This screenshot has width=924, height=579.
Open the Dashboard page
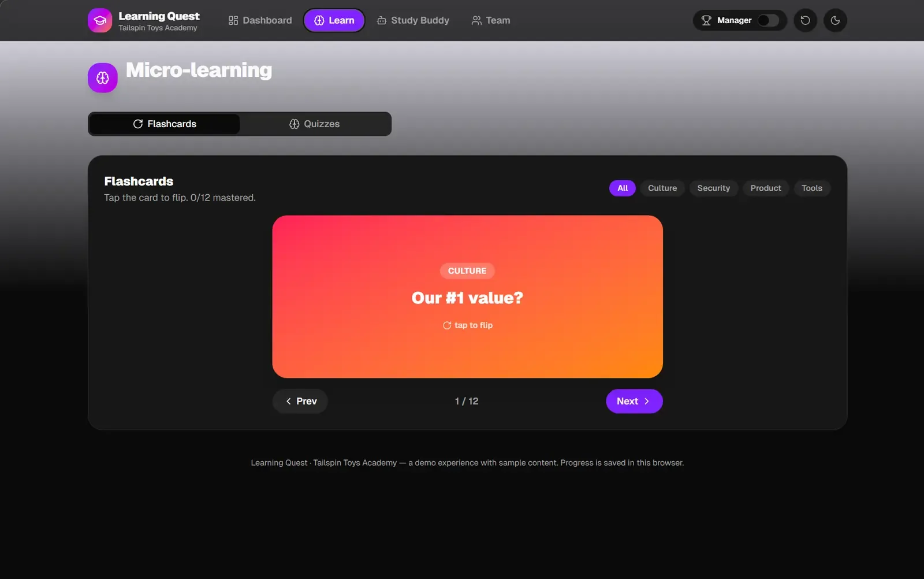click(260, 20)
